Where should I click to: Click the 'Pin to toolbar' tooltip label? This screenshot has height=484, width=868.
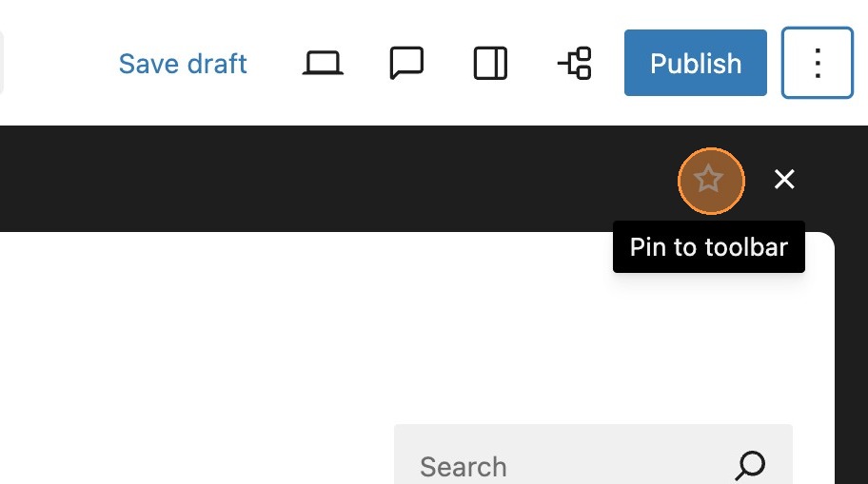click(x=709, y=247)
